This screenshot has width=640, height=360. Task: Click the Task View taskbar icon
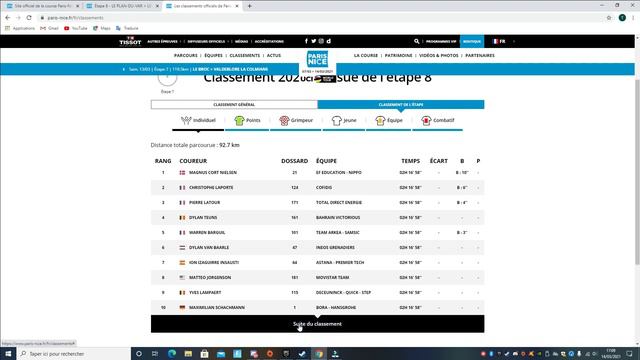(x=155, y=354)
